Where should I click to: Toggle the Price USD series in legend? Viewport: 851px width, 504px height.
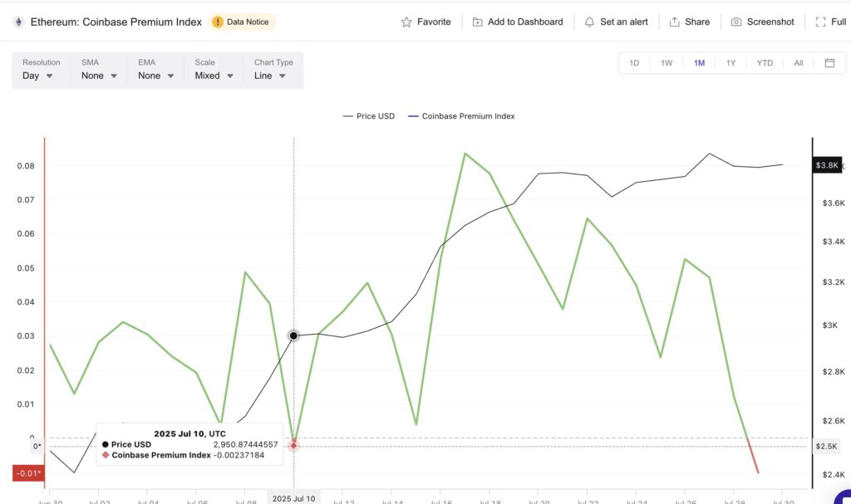pyautogui.click(x=367, y=116)
